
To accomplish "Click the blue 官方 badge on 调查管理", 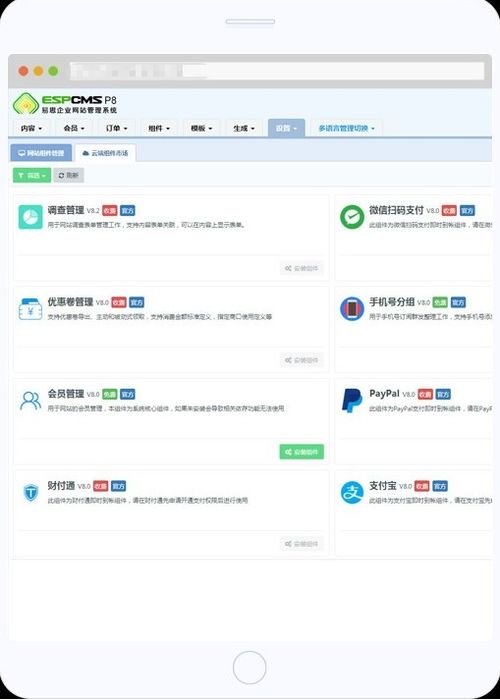I will [x=128, y=210].
